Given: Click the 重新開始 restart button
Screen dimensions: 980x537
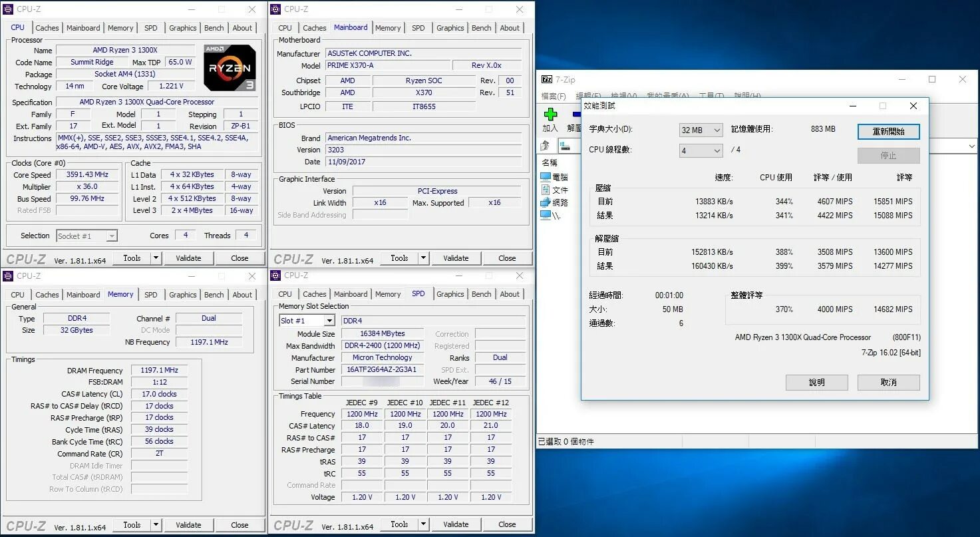Looking at the screenshot, I should [x=889, y=131].
